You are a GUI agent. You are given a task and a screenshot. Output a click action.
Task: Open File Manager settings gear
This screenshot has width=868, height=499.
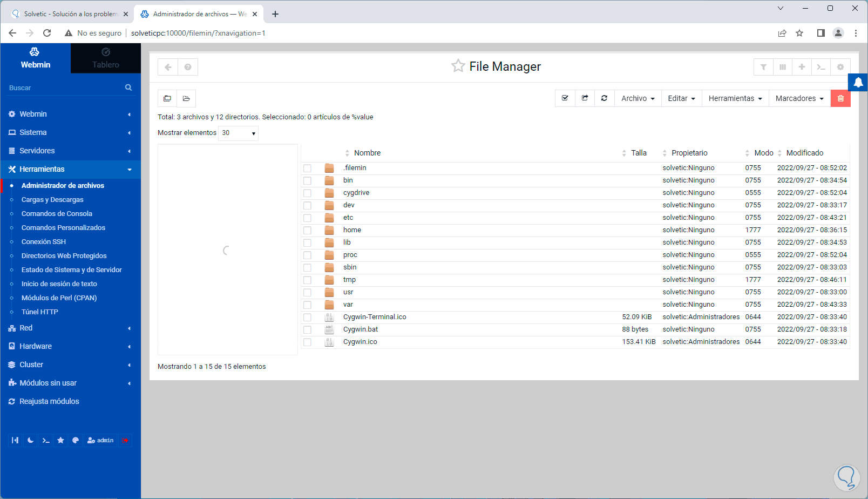[x=840, y=67]
